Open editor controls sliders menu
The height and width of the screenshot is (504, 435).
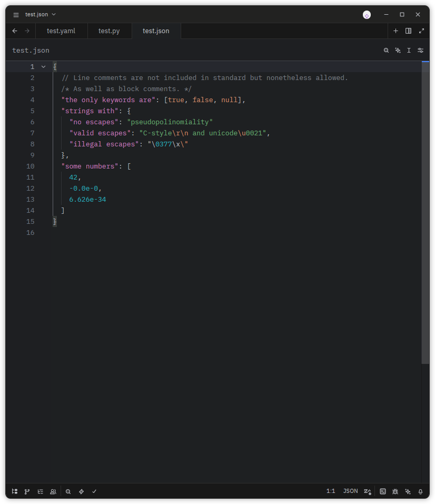(x=420, y=51)
